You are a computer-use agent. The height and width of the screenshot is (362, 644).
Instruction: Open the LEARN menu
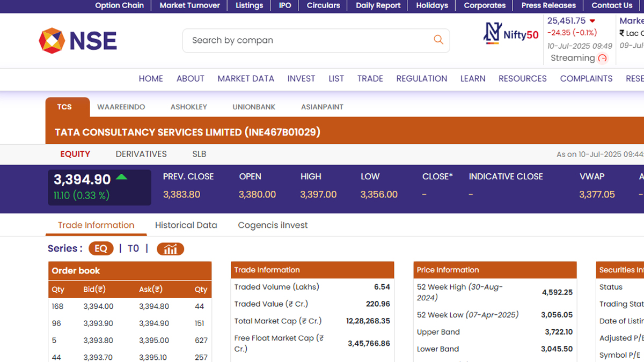click(x=473, y=78)
